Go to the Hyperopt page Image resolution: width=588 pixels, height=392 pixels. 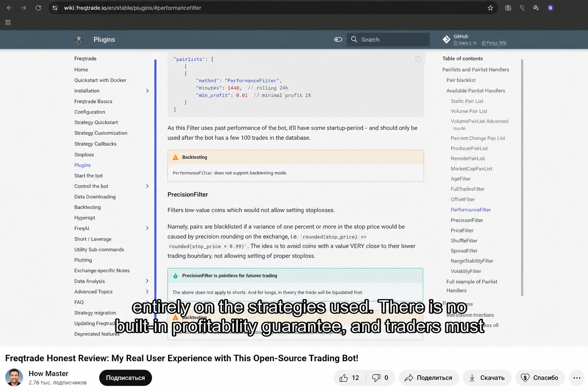point(85,218)
